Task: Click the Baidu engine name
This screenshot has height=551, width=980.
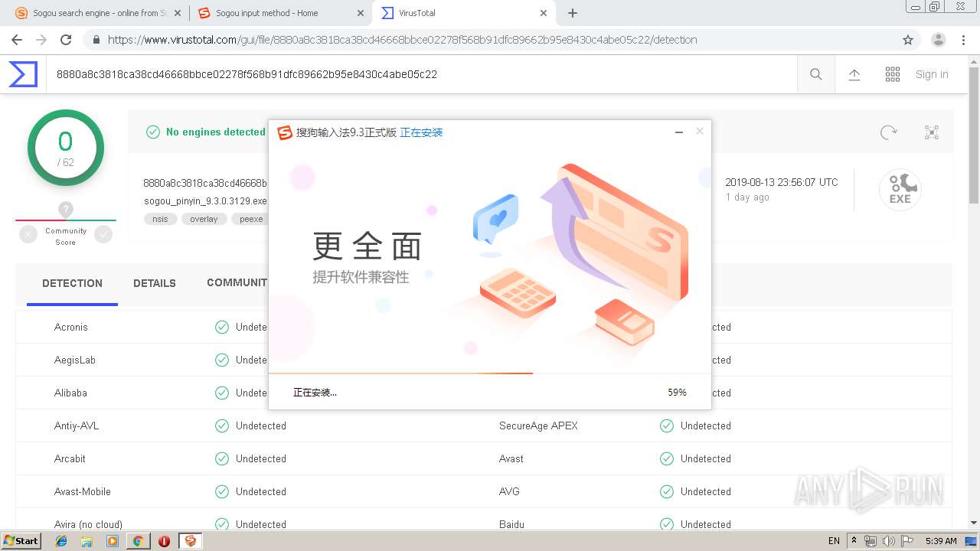Action: (511, 524)
